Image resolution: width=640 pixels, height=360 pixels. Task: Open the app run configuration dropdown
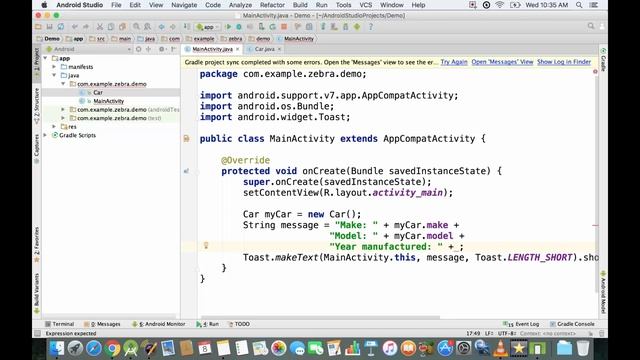pyautogui.click(x=208, y=27)
